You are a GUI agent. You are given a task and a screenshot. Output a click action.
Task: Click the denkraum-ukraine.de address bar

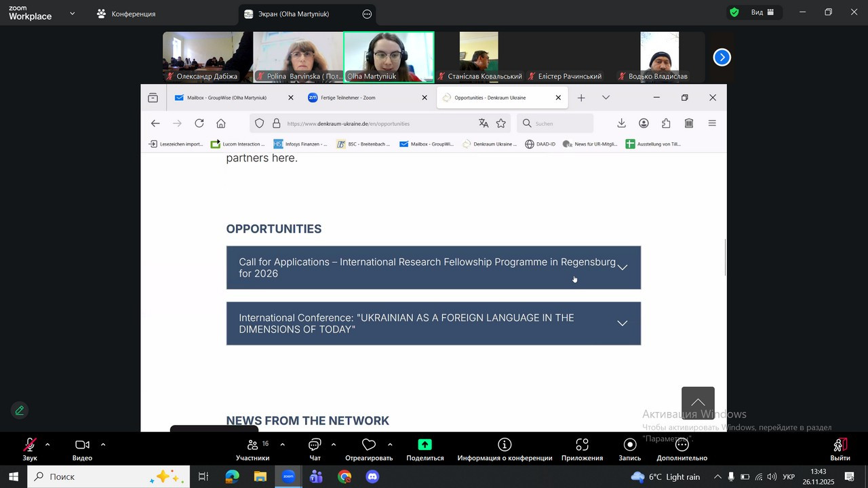coord(380,123)
